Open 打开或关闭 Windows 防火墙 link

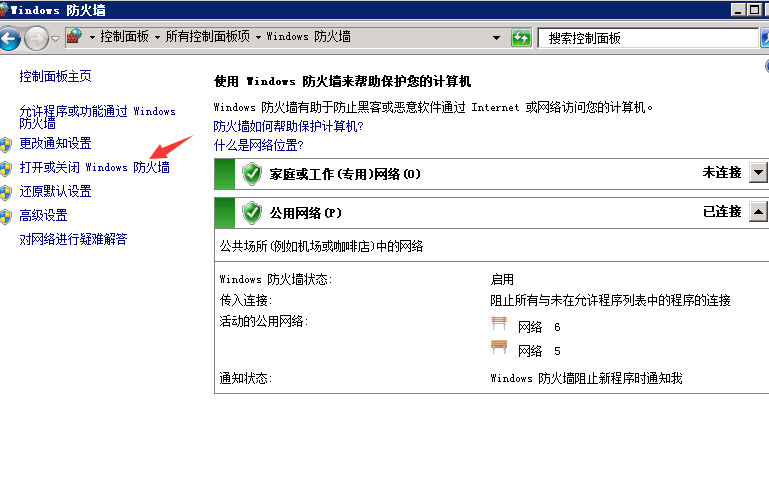95,167
